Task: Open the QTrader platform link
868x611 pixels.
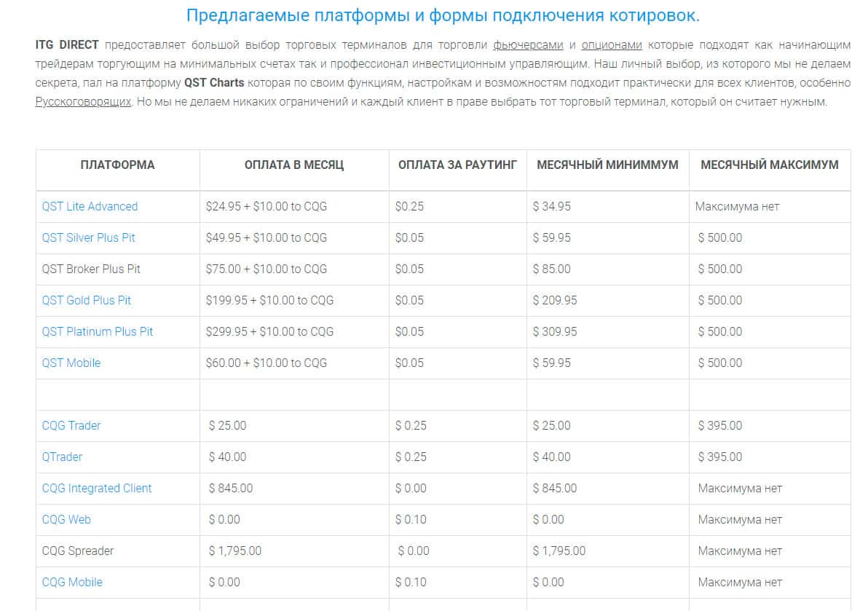Action: 62,457
